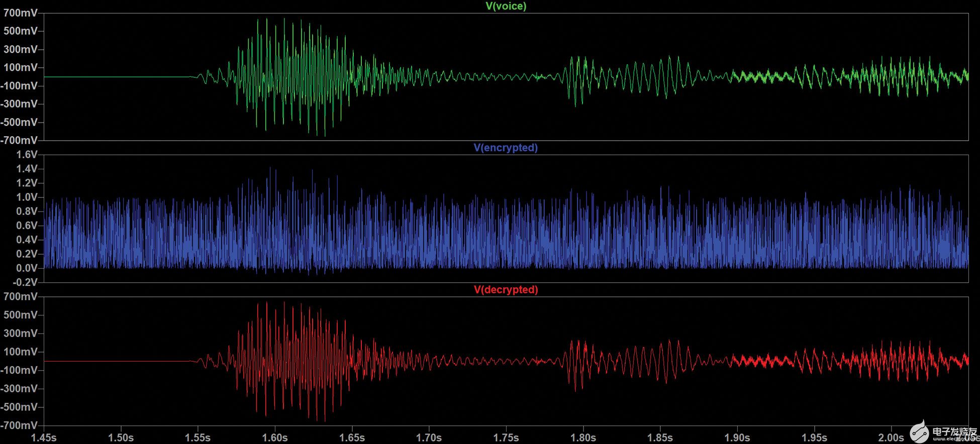Click the 1.90s time axis label

[737, 437]
